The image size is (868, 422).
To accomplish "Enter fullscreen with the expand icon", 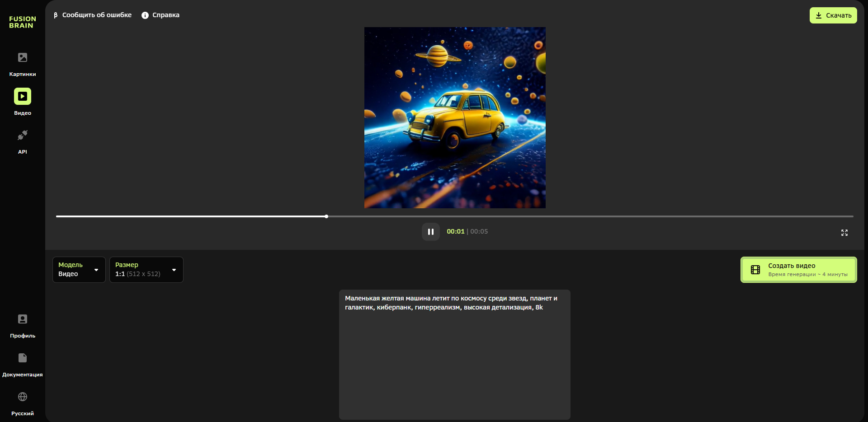I will tap(844, 233).
